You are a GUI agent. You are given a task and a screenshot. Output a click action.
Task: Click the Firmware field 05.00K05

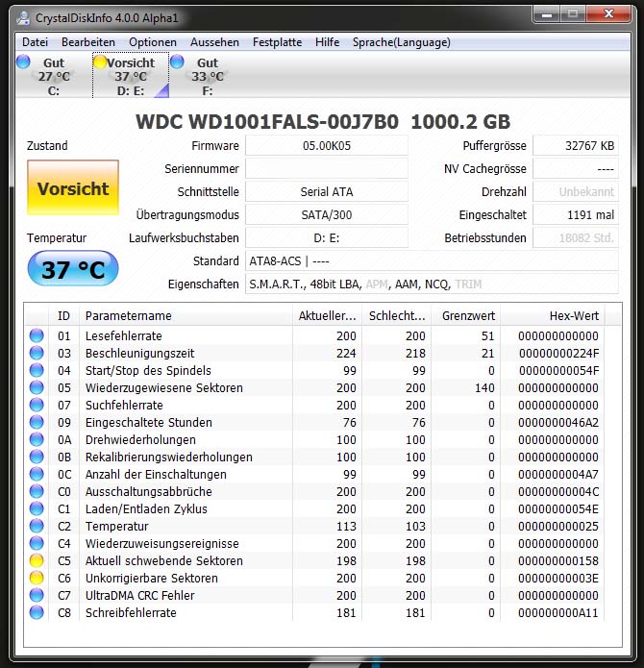coord(327,146)
